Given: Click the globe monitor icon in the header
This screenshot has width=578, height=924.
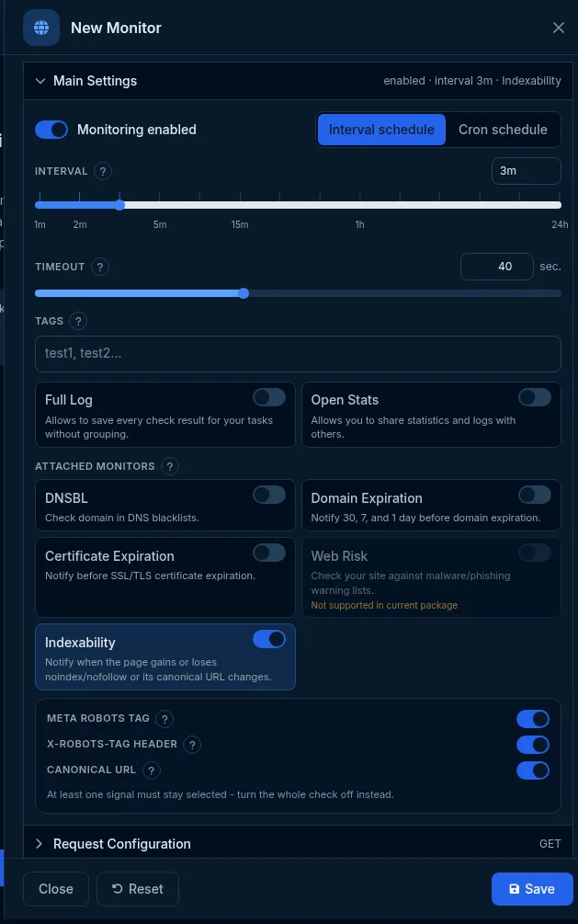Looking at the screenshot, I should pos(41,28).
